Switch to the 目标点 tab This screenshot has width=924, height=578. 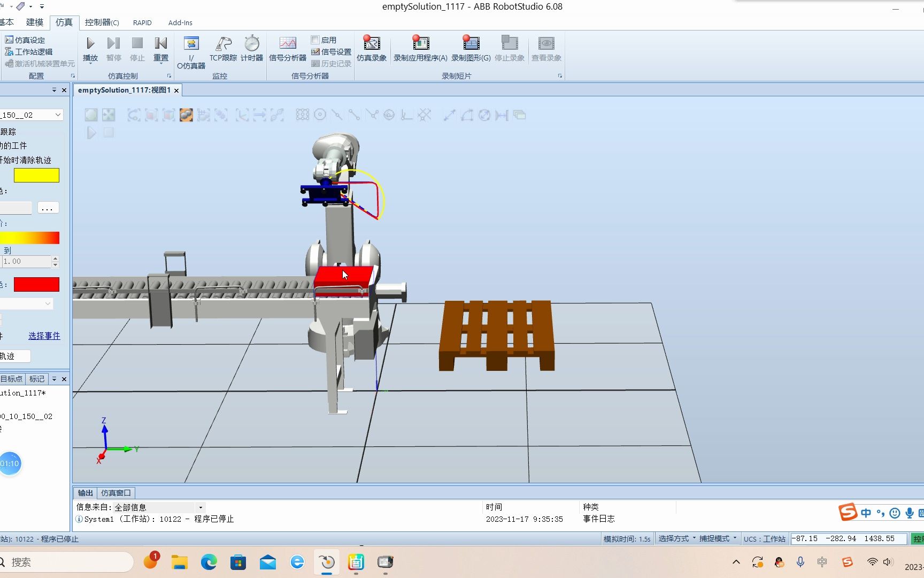(12, 379)
